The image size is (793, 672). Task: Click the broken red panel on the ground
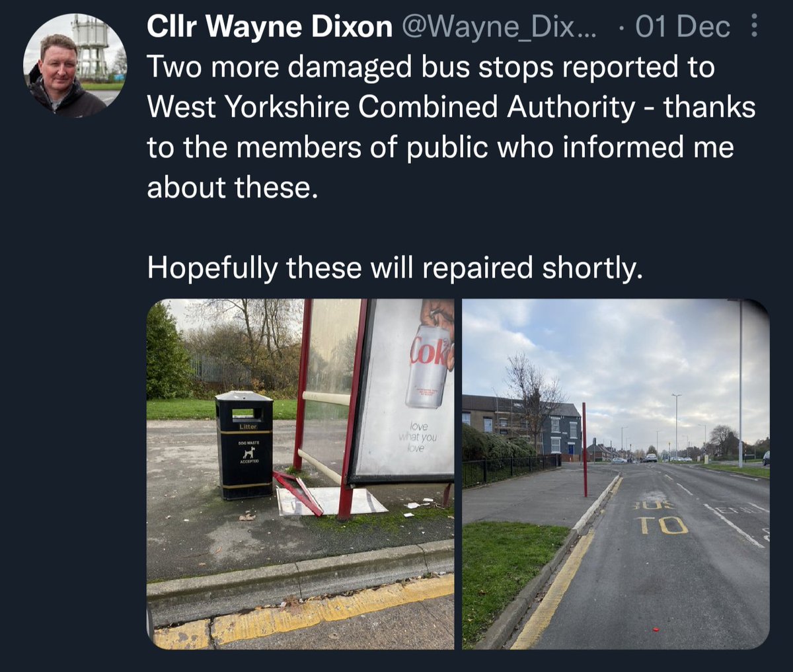[298, 492]
